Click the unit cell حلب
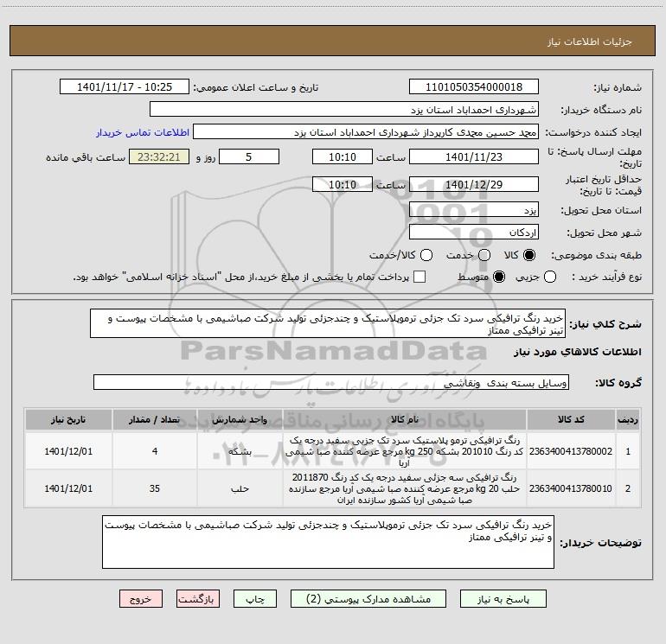 pos(240,488)
